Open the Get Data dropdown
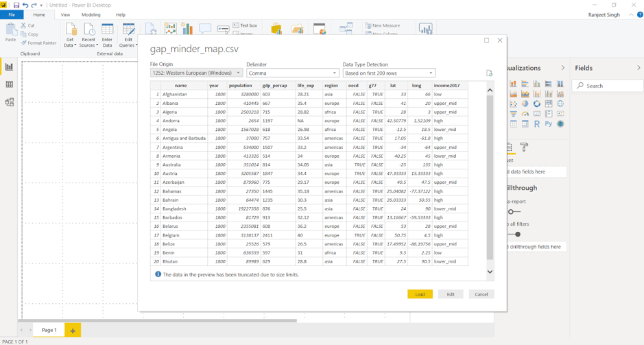 pyautogui.click(x=70, y=35)
